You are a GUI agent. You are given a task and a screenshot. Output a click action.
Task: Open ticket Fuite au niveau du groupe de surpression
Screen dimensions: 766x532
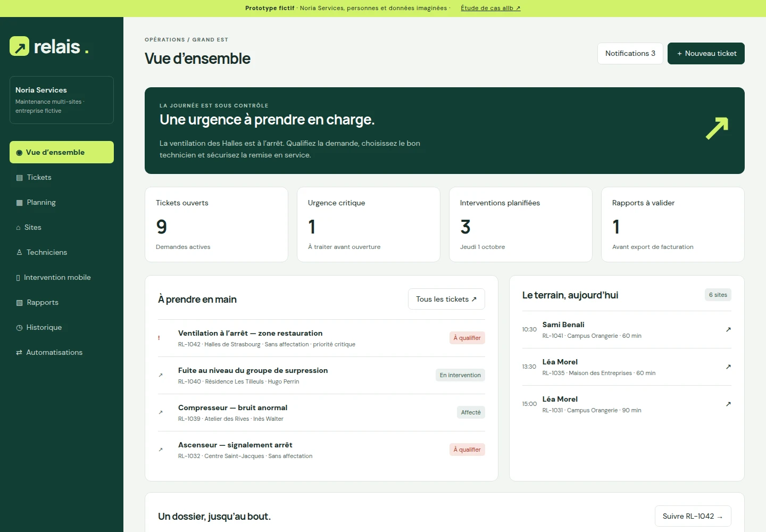point(321,376)
